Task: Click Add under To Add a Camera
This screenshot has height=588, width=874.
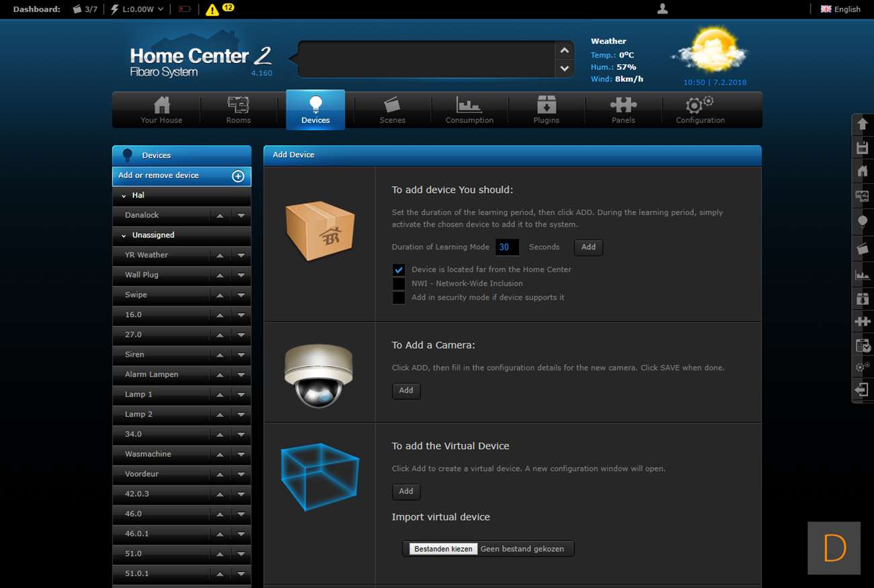Action: tap(406, 391)
